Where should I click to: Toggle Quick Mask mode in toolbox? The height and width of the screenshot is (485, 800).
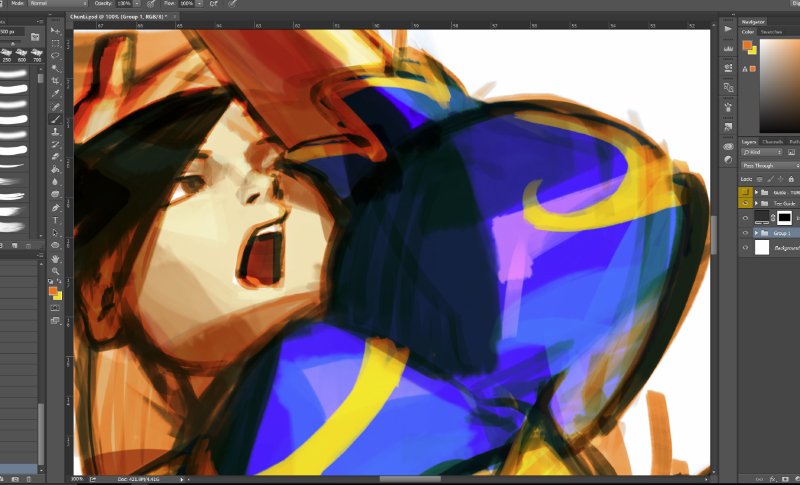(55, 308)
